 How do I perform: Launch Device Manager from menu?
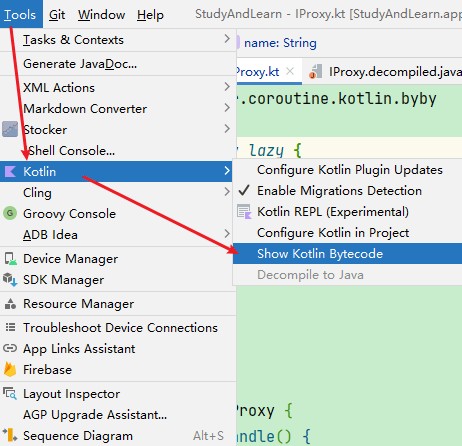(117, 259)
